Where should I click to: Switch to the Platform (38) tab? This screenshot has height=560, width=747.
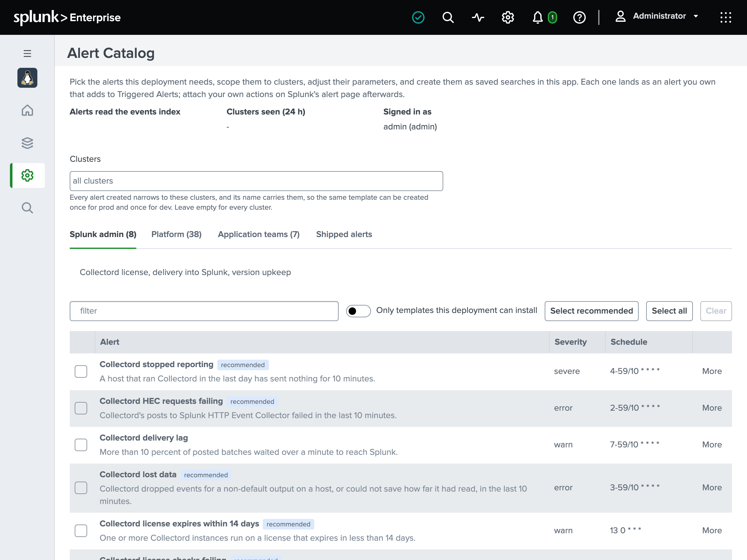176,234
